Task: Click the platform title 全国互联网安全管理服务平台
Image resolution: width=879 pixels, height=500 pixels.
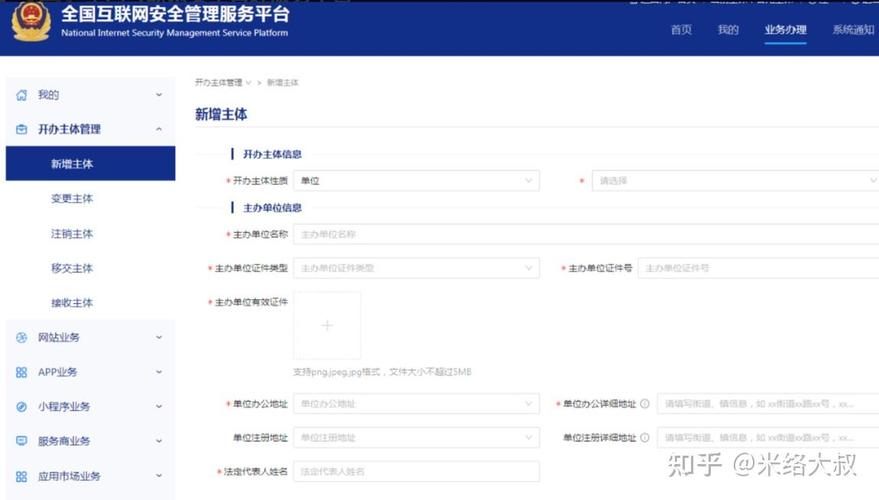Action: pyautogui.click(x=175, y=14)
